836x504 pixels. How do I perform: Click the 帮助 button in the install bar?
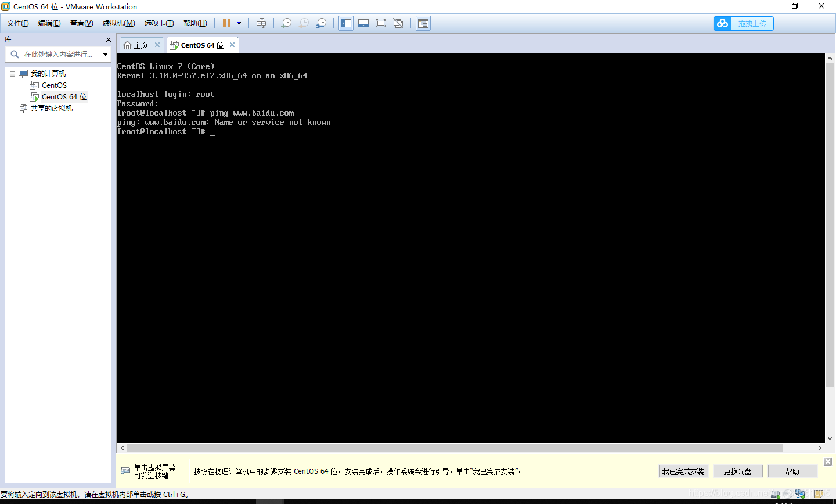792,471
